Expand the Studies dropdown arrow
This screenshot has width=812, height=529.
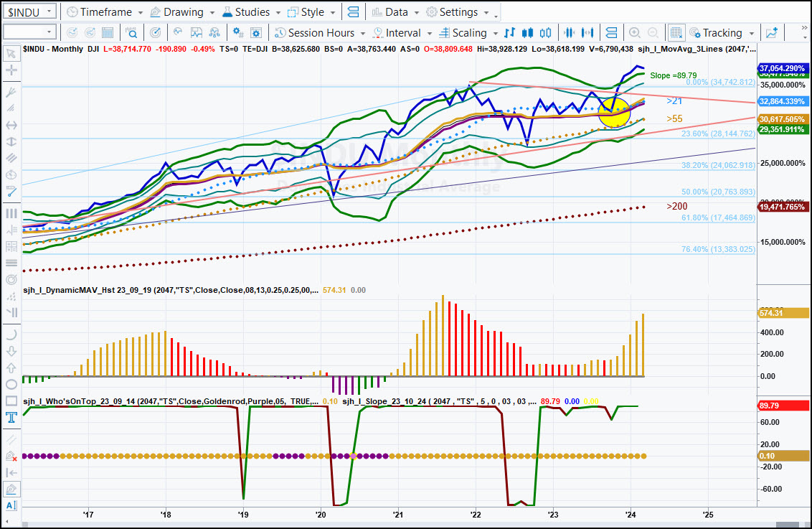[x=278, y=12]
